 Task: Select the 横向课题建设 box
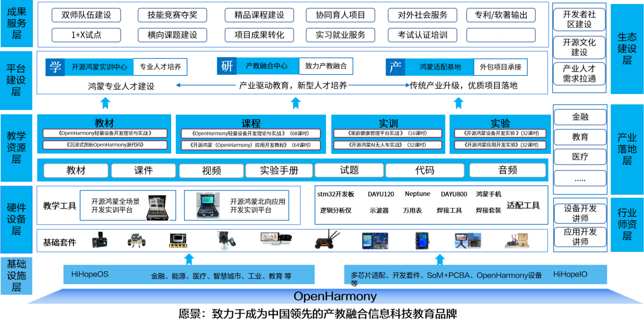(x=172, y=35)
